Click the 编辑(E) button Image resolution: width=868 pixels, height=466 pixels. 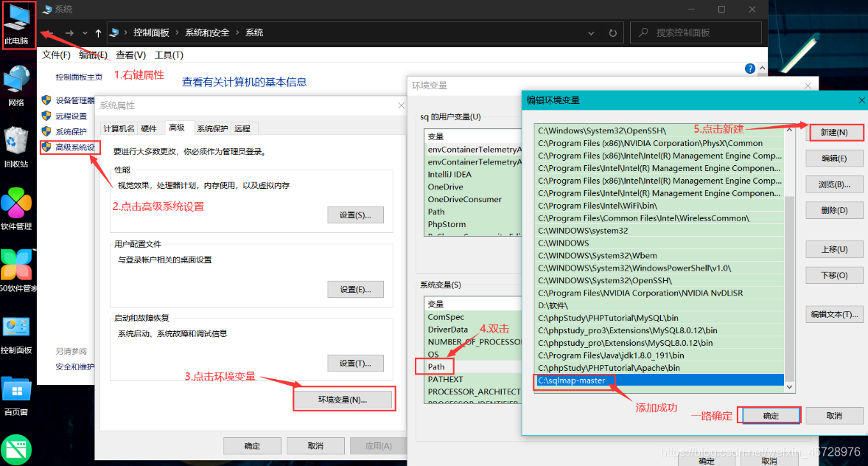coord(834,159)
